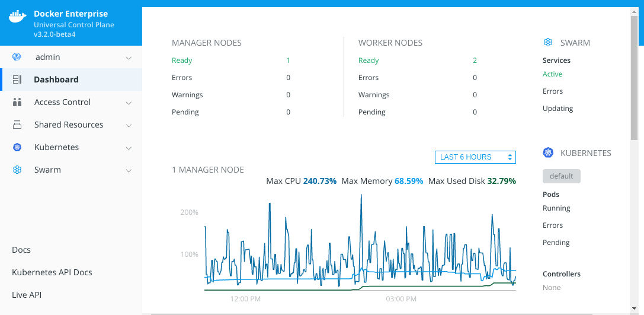
Task: Click the 03:00 PM axis label
Action: click(401, 299)
